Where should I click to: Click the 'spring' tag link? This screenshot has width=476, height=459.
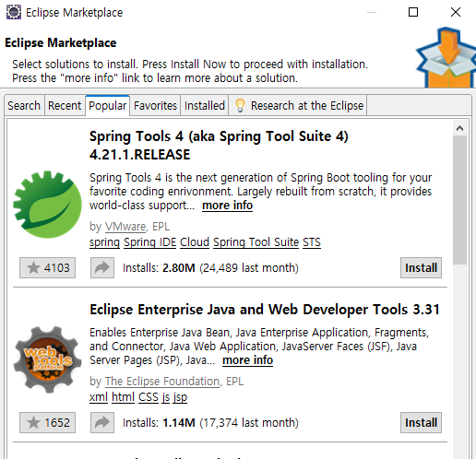104,242
